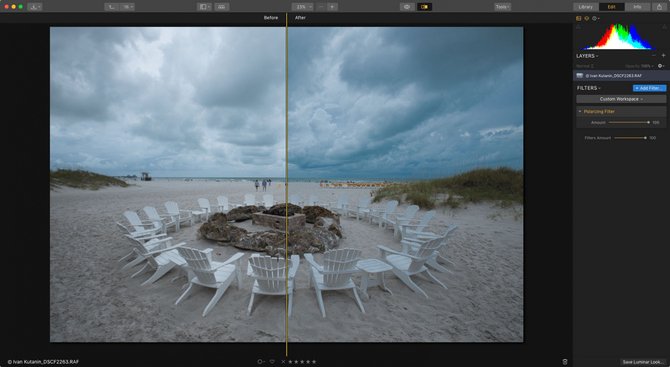The width and height of the screenshot is (670, 367).
Task: Click the filmstrip view icon in toolbar
Action: click(x=221, y=7)
